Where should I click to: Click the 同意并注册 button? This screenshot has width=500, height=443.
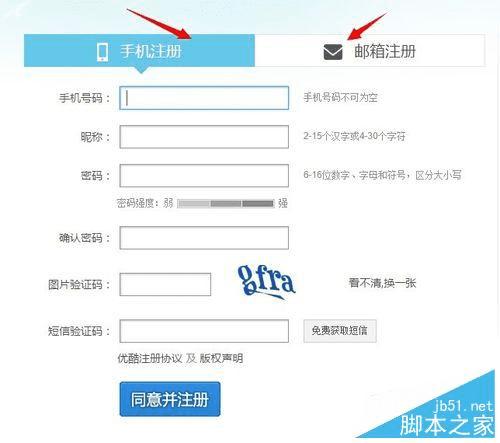[x=170, y=399]
